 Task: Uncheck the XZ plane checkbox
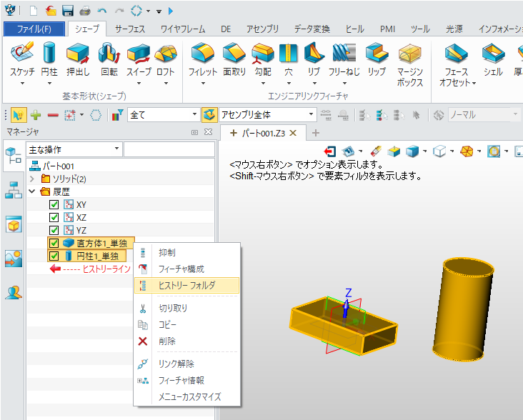click(x=54, y=217)
